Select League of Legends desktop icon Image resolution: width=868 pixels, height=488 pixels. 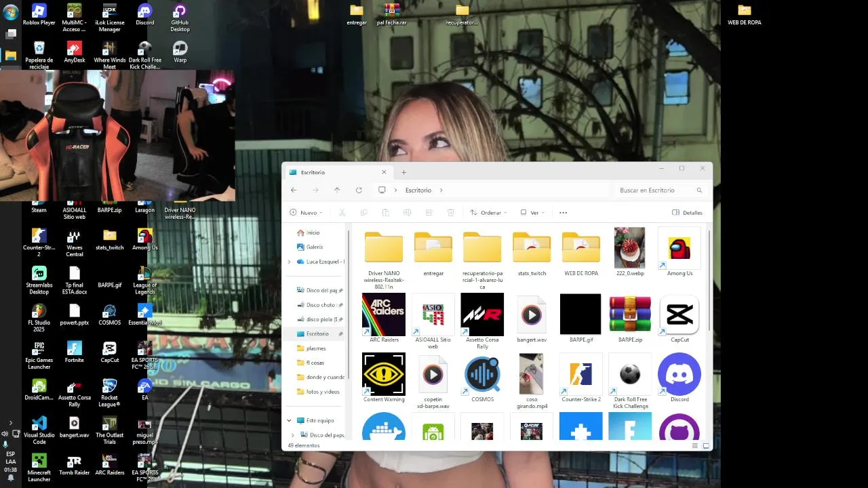[144, 280]
